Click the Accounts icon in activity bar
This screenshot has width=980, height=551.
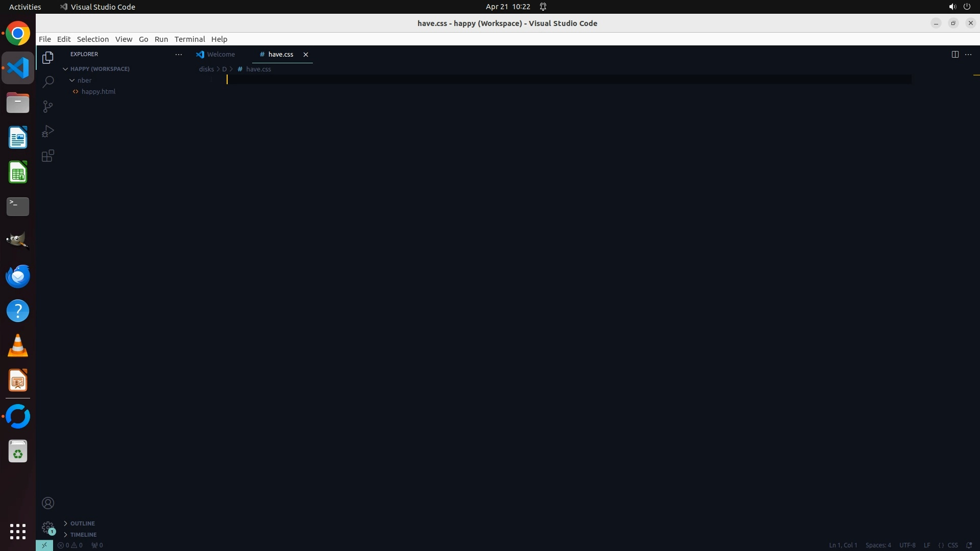tap(48, 503)
